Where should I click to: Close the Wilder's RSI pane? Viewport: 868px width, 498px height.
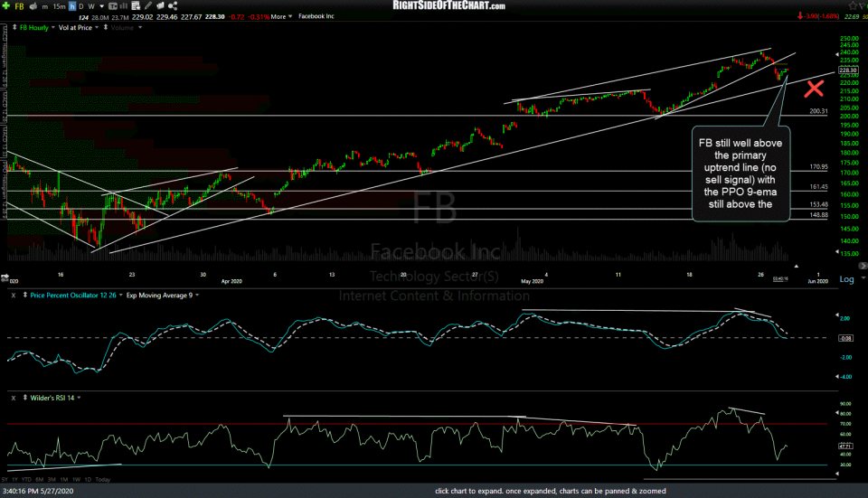pyautogui.click(x=14, y=398)
